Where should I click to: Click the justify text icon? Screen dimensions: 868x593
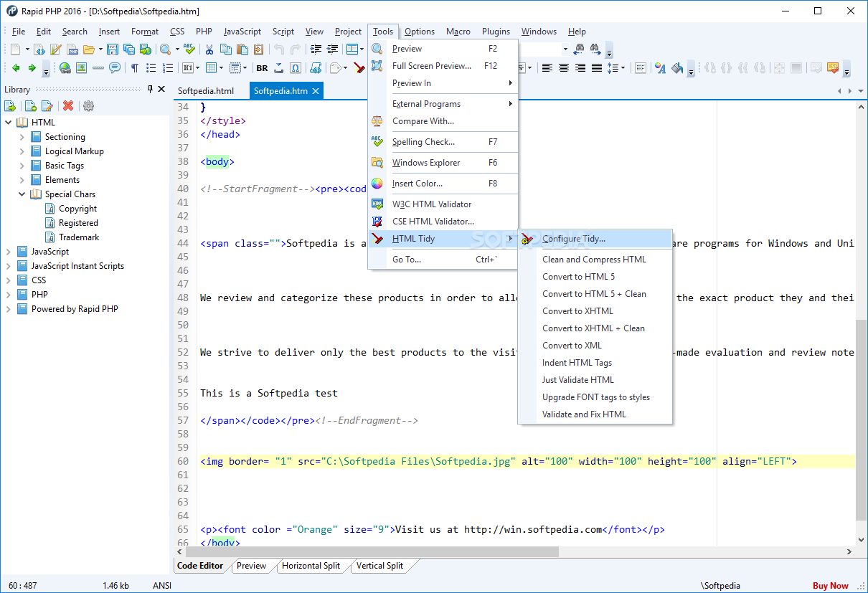[x=596, y=68]
